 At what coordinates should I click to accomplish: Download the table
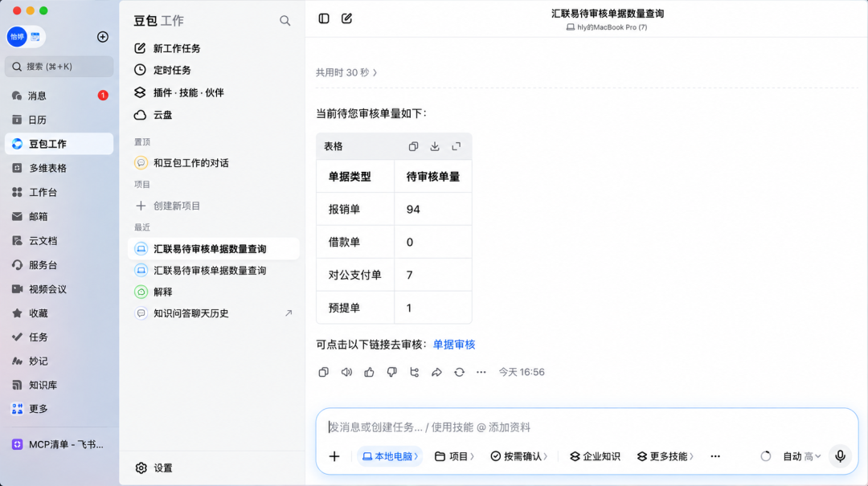(435, 147)
